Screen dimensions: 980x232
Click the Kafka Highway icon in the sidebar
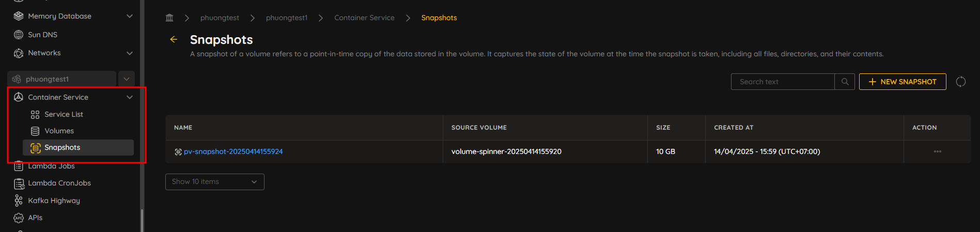click(19, 200)
